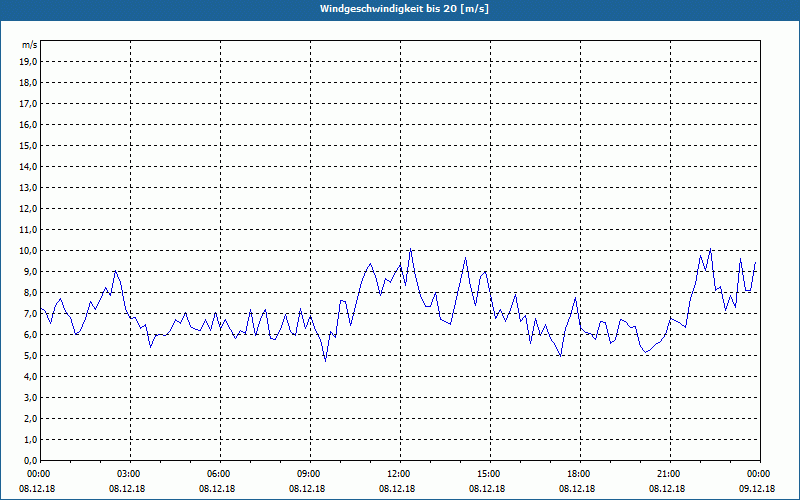The height and width of the screenshot is (500, 800).
Task: Click the 00:00 time label dated 09.12.18
Action: pos(757,474)
